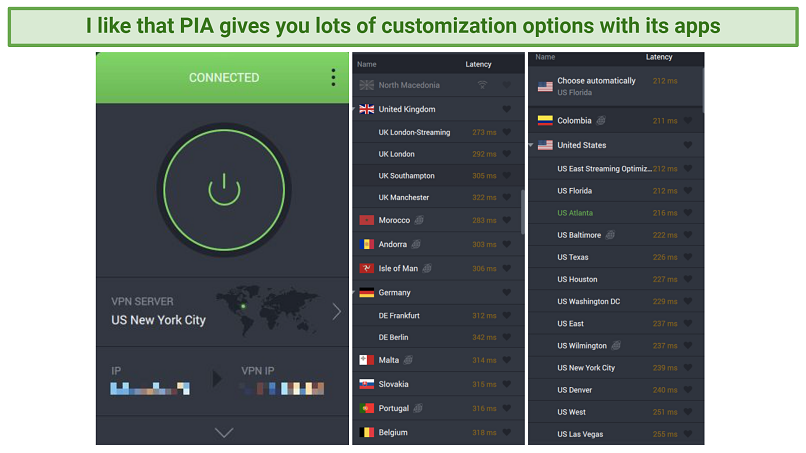This screenshot has height=453, width=806.
Task: Connect to US Florida server
Action: (x=616, y=191)
